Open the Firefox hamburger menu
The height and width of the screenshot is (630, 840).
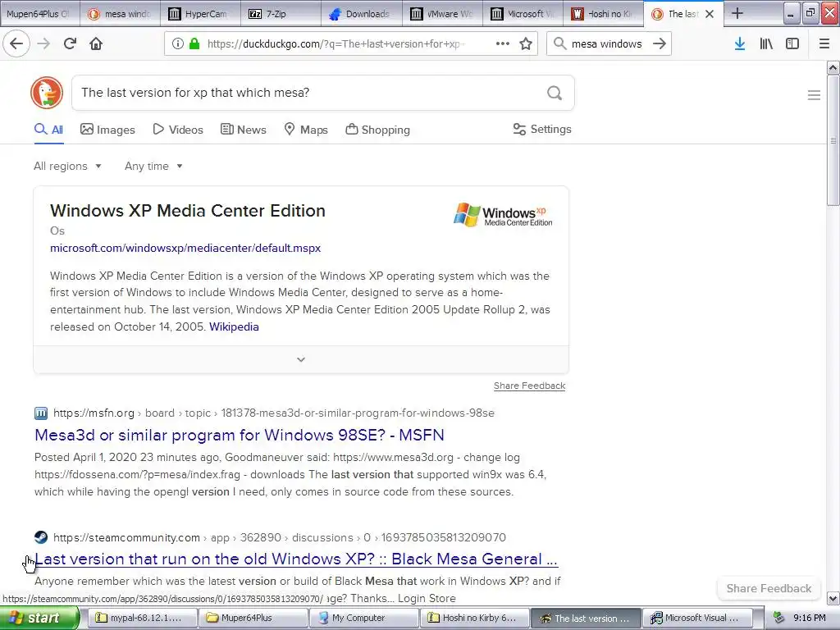coord(824,43)
